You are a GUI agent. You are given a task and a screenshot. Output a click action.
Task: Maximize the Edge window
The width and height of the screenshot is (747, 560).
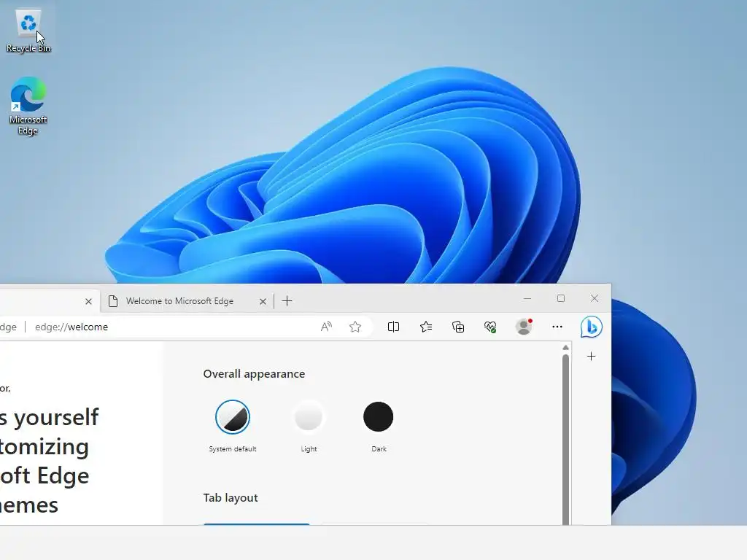click(561, 298)
